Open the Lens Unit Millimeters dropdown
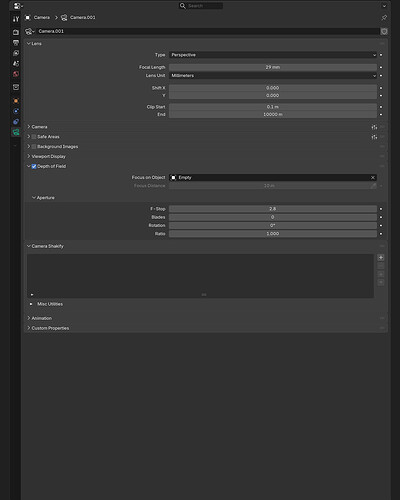 click(273, 76)
